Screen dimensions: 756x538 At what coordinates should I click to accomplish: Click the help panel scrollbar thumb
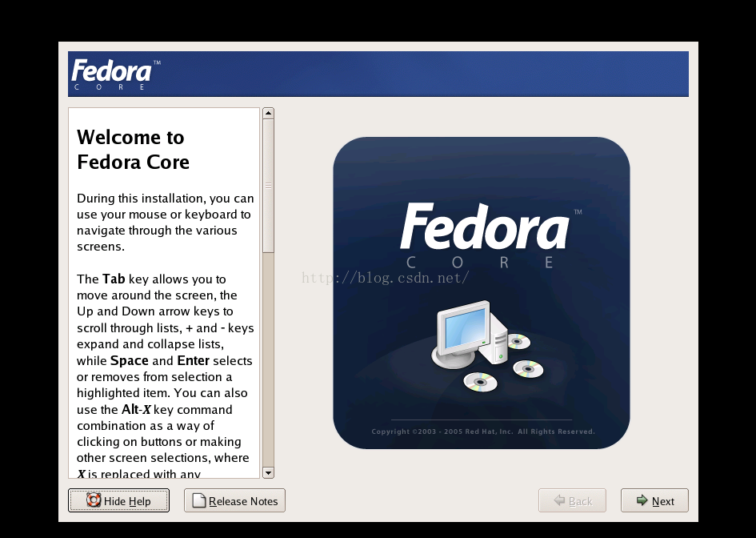pos(268,186)
